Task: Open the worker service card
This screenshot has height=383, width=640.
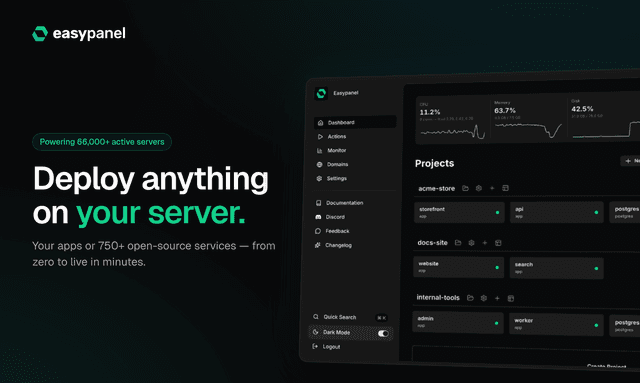Action: 556,324
